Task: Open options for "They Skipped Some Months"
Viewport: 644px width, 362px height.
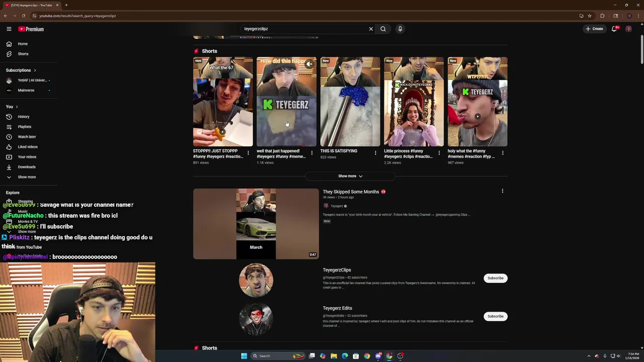Action: (x=502, y=191)
